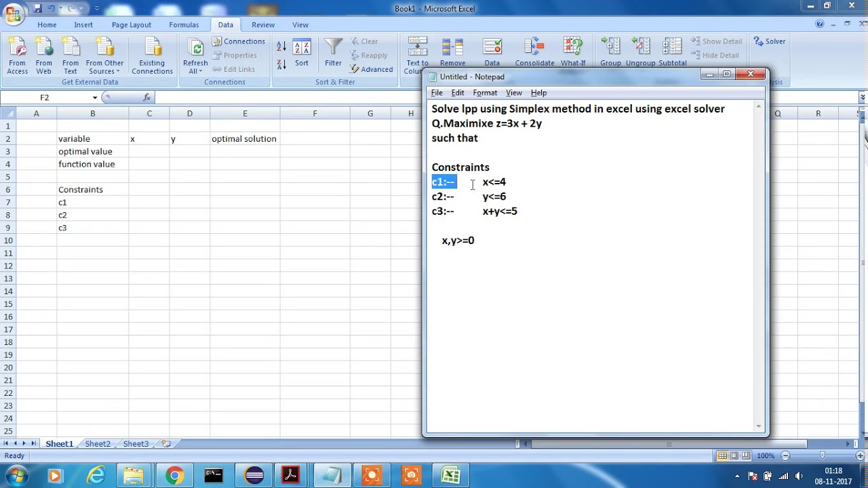Sort ascending A to Z icon
Image resolution: width=868 pixels, height=488 pixels.
pos(281,47)
